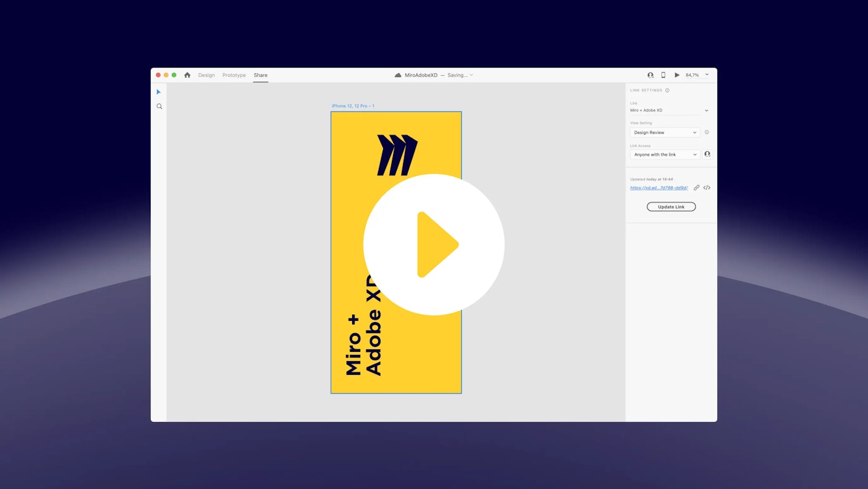Image resolution: width=868 pixels, height=489 pixels.
Task: Click the Home icon in the toolbar
Action: coord(187,75)
